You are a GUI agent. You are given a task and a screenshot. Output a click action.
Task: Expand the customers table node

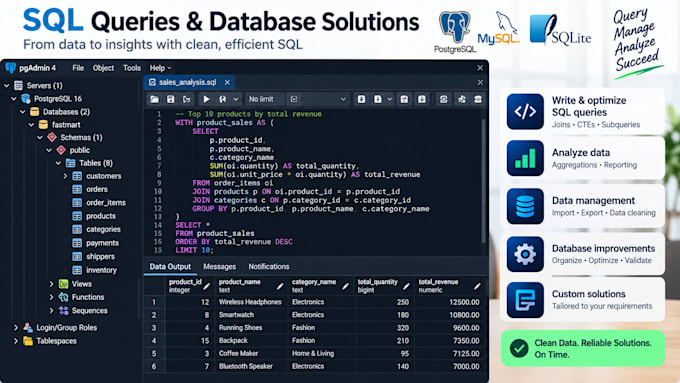pyautogui.click(x=65, y=176)
